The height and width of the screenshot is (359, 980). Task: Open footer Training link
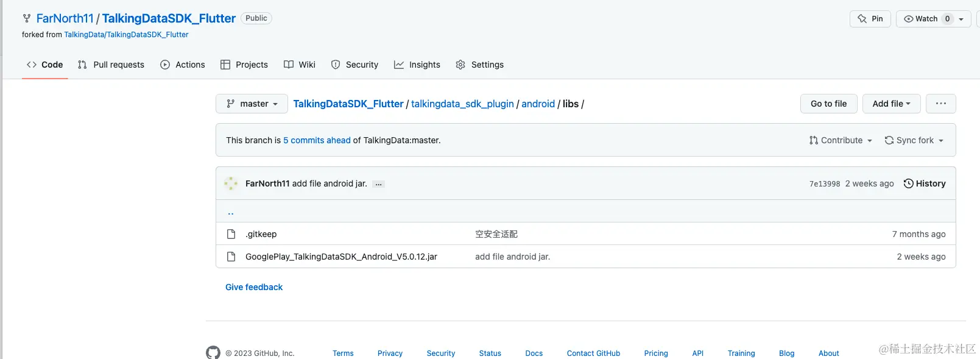741,353
